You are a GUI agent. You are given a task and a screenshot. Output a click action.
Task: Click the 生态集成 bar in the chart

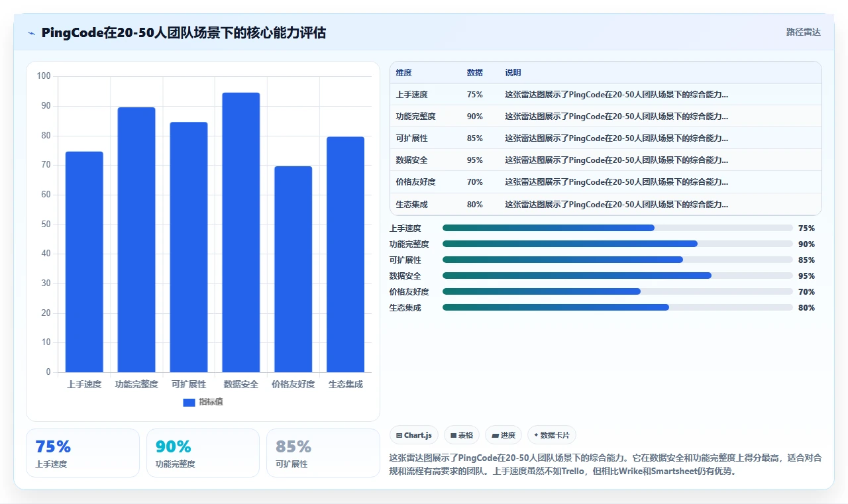(346, 254)
